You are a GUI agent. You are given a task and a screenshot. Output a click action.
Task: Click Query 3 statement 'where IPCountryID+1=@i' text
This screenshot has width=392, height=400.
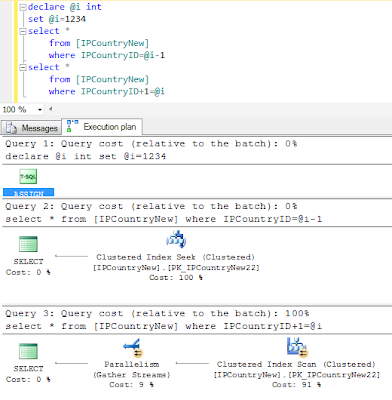tap(254, 326)
